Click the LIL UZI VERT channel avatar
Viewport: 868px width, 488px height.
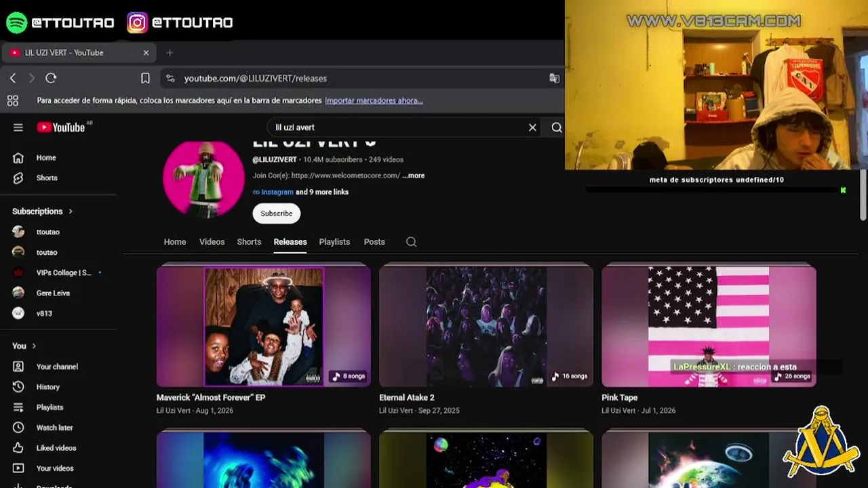(203, 179)
